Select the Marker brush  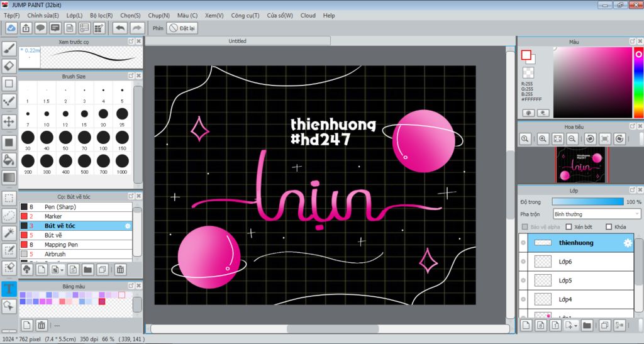pos(76,216)
